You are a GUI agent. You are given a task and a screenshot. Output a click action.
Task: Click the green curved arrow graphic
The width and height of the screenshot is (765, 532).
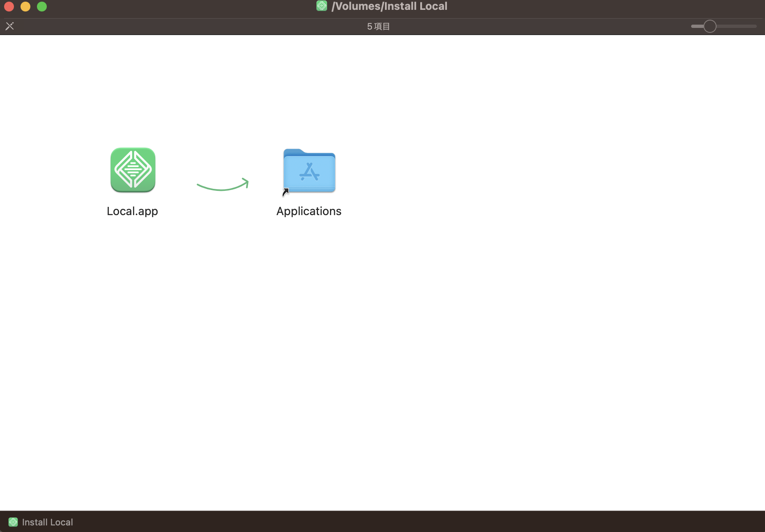223,185
